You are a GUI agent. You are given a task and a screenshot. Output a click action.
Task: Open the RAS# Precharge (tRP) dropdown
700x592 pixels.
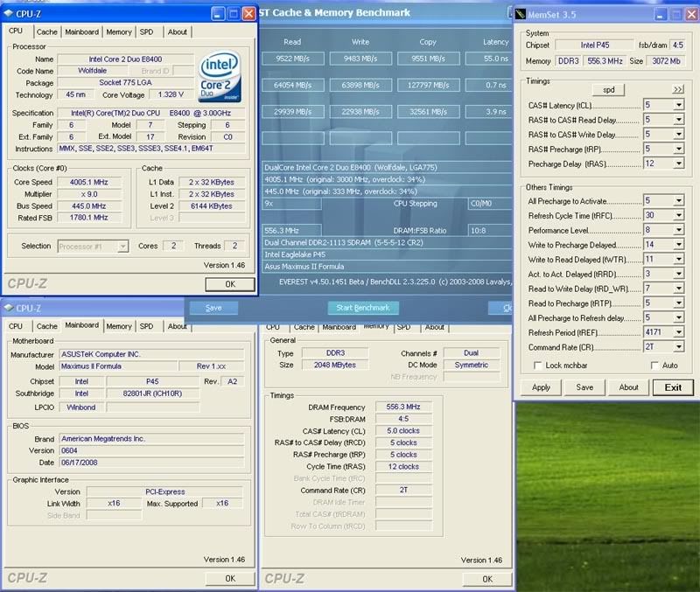(679, 149)
